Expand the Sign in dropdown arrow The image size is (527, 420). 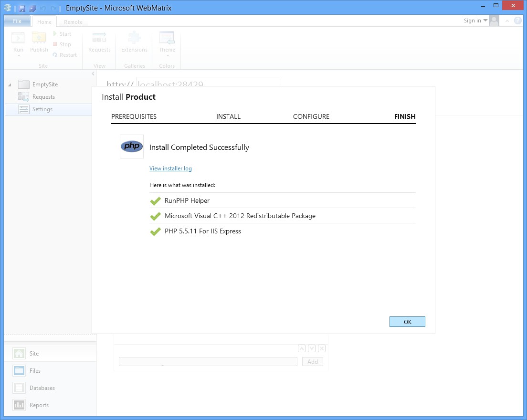tap(485, 21)
